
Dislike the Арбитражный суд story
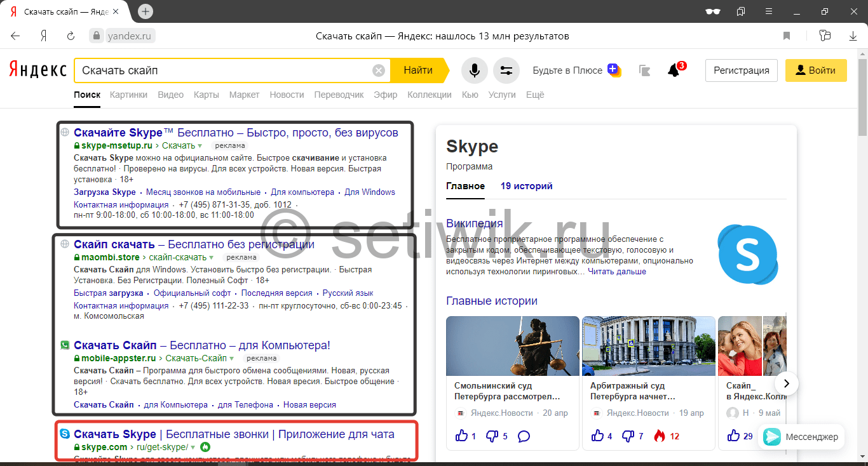coord(627,436)
